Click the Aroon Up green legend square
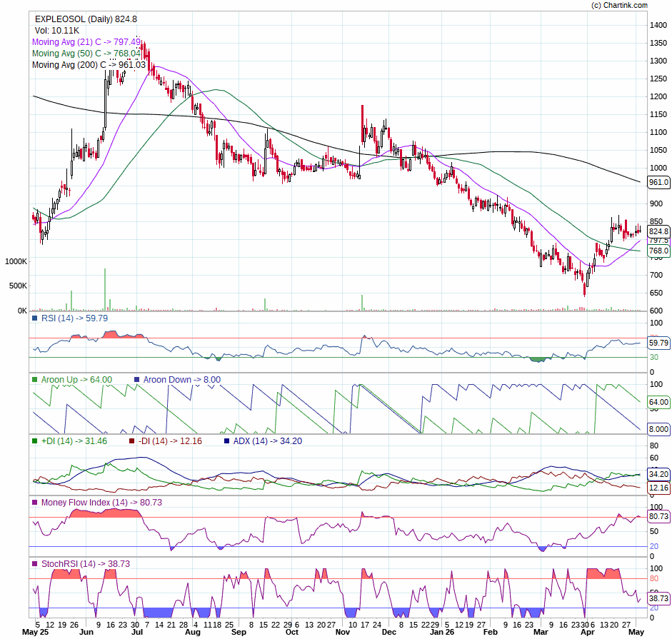This screenshot has width=672, height=639. point(35,380)
